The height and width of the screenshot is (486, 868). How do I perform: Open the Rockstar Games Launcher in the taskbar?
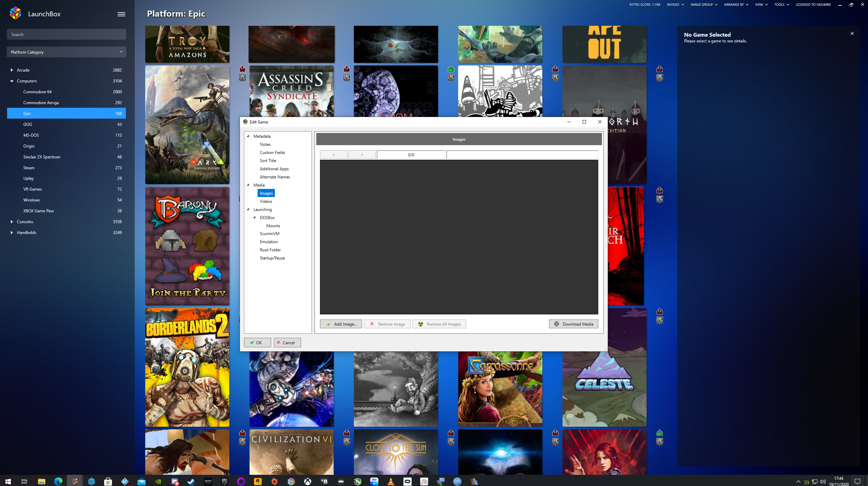pyautogui.click(x=258, y=481)
